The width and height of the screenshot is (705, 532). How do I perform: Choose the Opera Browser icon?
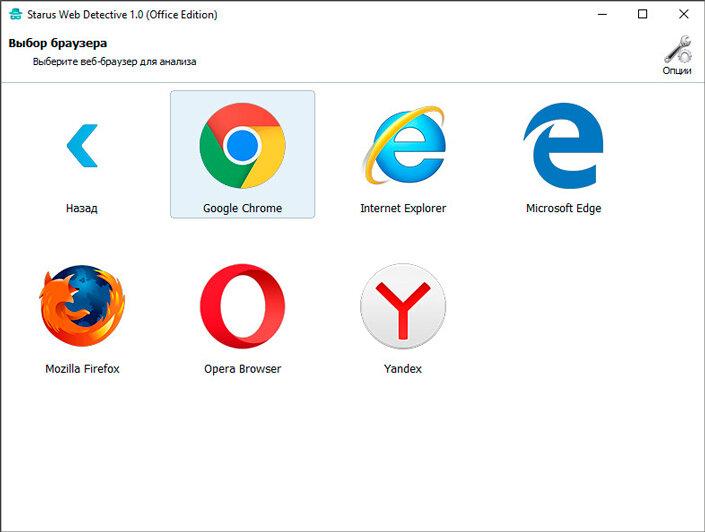coord(242,306)
